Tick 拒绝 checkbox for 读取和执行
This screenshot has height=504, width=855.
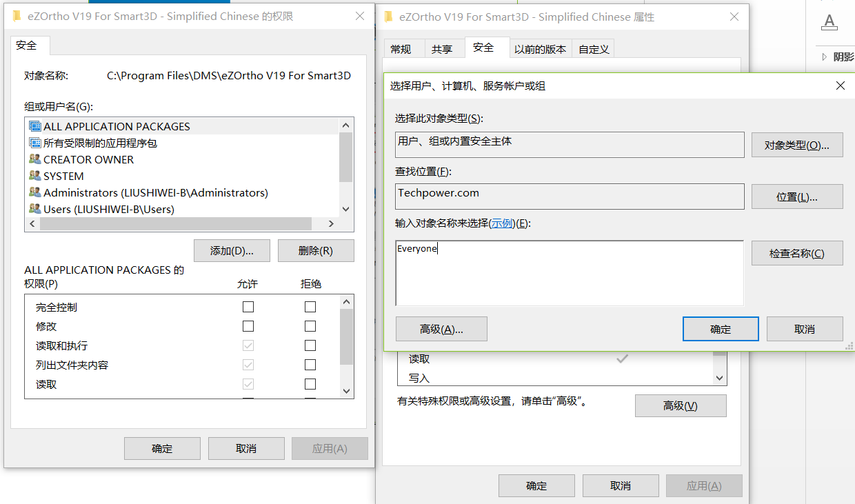pyautogui.click(x=310, y=345)
